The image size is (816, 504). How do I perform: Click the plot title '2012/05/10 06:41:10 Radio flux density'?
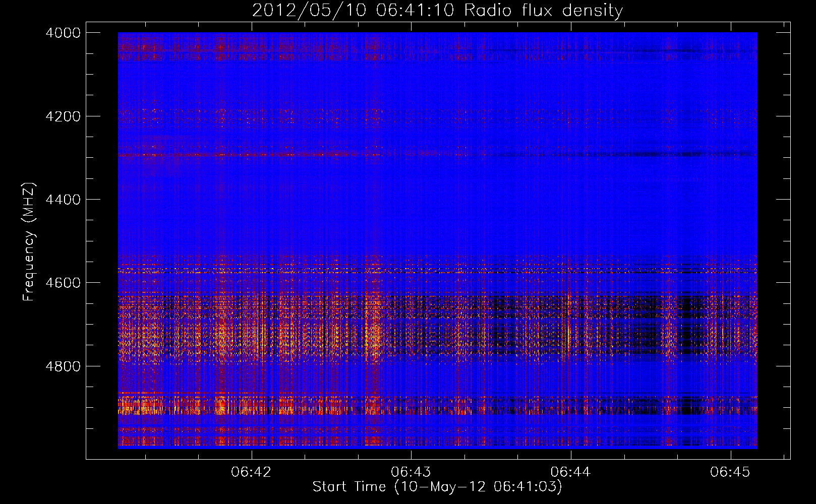coord(437,10)
